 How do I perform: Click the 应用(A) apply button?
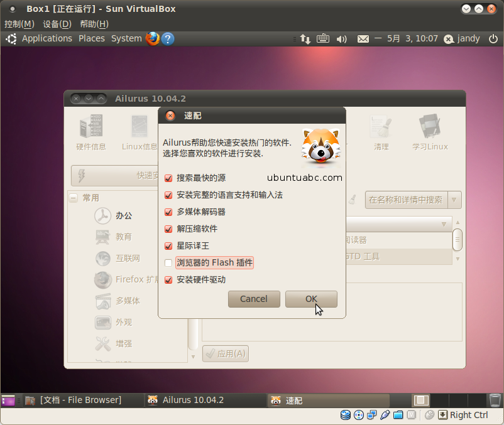point(226,353)
